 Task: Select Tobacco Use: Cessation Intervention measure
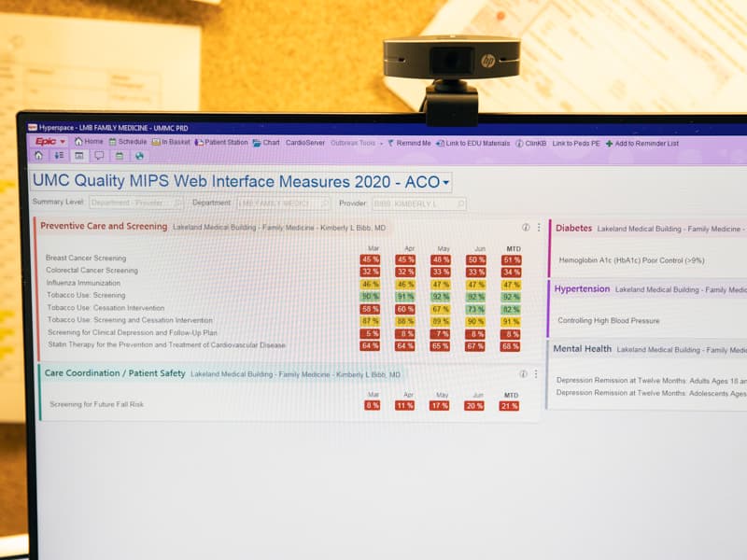pos(106,308)
